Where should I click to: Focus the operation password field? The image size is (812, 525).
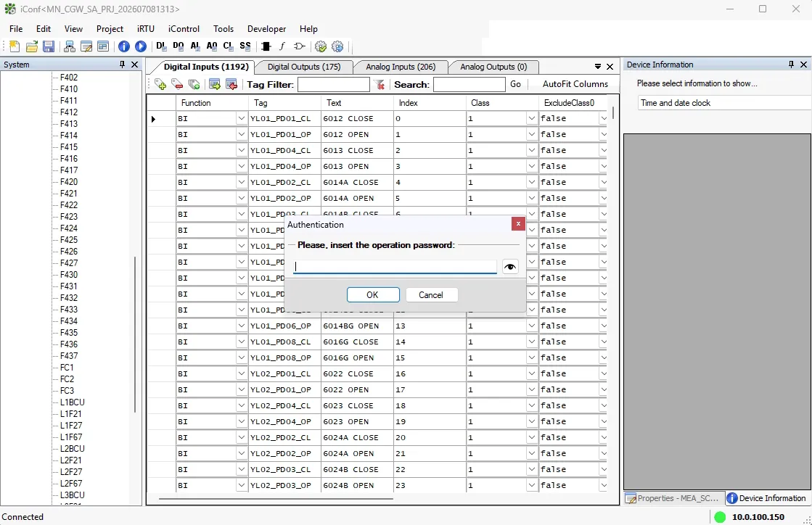(395, 266)
